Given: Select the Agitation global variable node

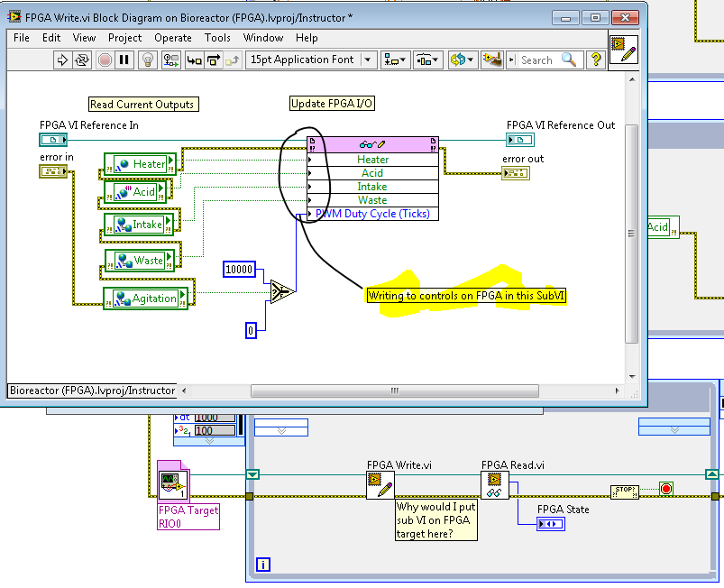Looking at the screenshot, I should [x=145, y=299].
